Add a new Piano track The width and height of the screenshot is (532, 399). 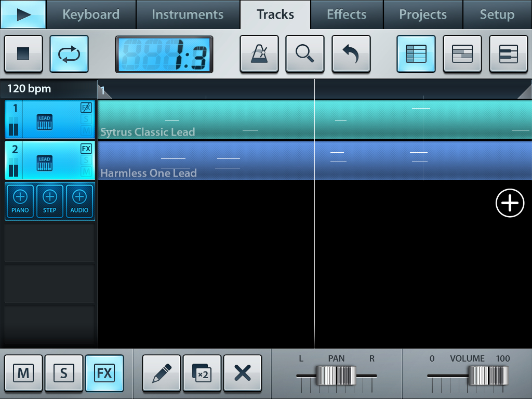[20, 201]
